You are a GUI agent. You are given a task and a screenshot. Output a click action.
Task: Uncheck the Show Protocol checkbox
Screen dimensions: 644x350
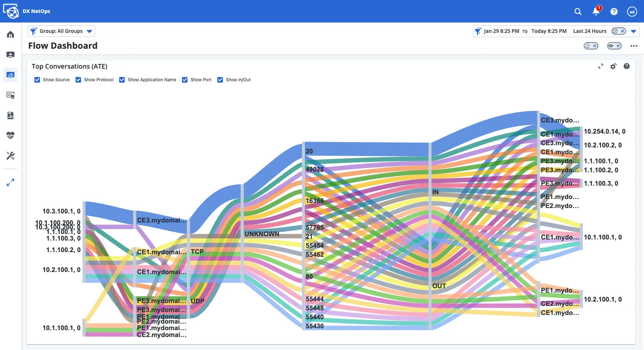point(78,79)
